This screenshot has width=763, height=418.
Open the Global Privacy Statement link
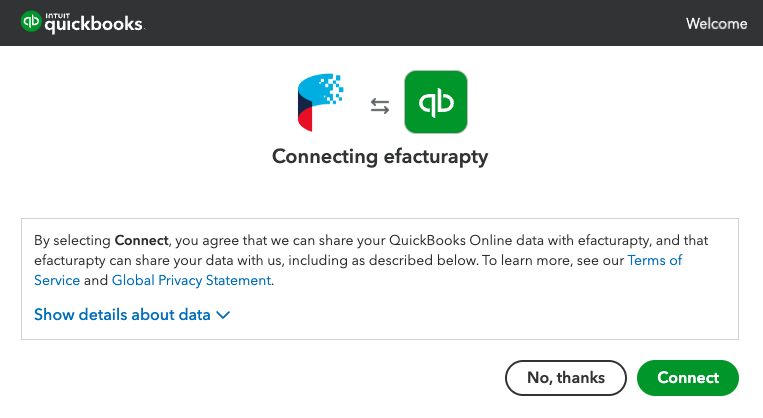click(x=191, y=281)
